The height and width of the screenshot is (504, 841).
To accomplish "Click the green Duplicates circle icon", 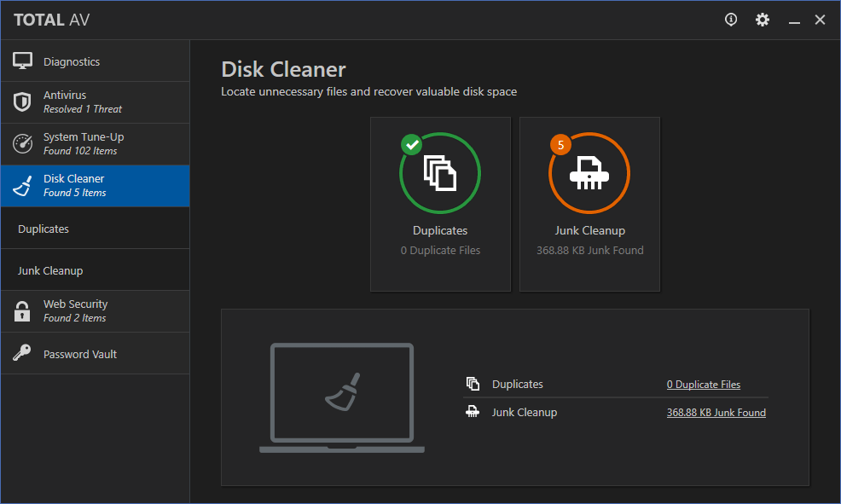I will [440, 173].
